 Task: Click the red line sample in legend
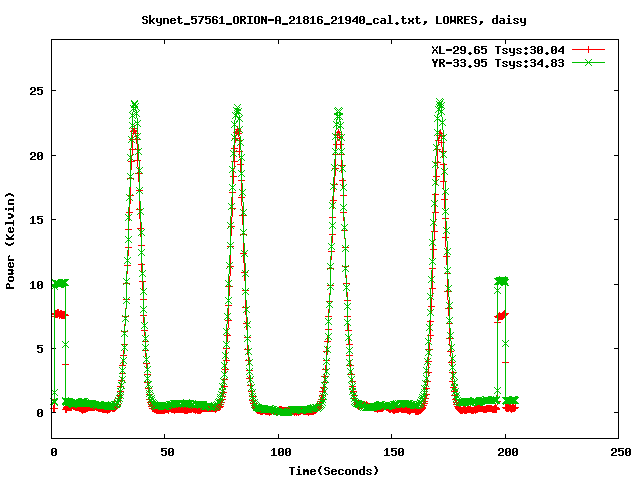(x=588, y=50)
